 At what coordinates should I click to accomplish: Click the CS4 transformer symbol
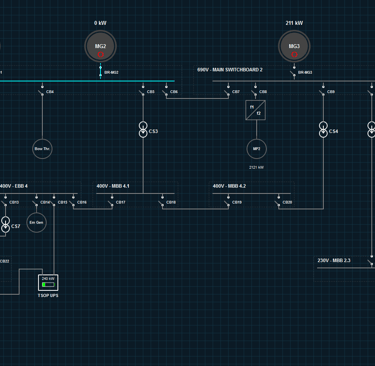click(x=323, y=130)
